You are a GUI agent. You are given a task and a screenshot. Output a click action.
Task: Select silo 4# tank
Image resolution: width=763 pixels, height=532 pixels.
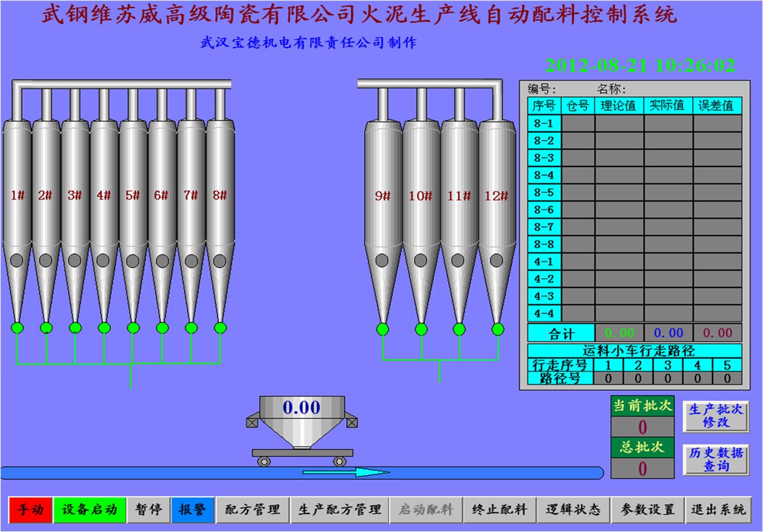tap(104, 221)
